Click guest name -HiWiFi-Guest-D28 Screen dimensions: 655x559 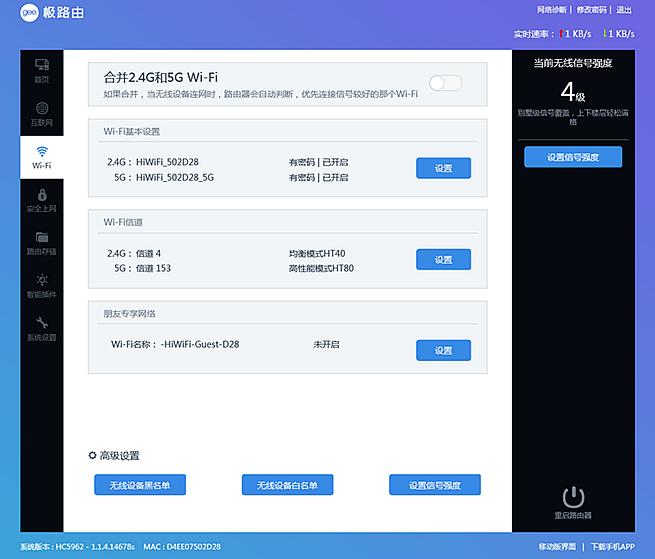[200, 344]
